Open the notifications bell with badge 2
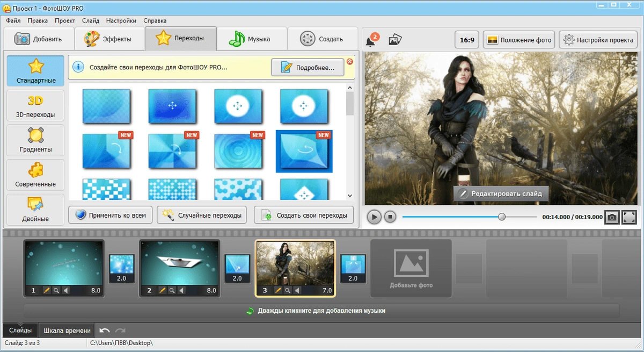 coord(372,40)
